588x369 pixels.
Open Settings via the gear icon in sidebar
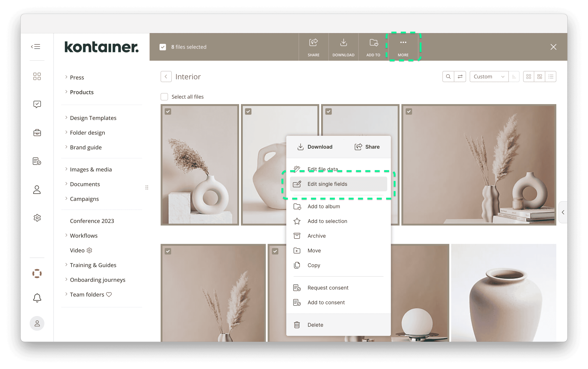click(x=37, y=218)
